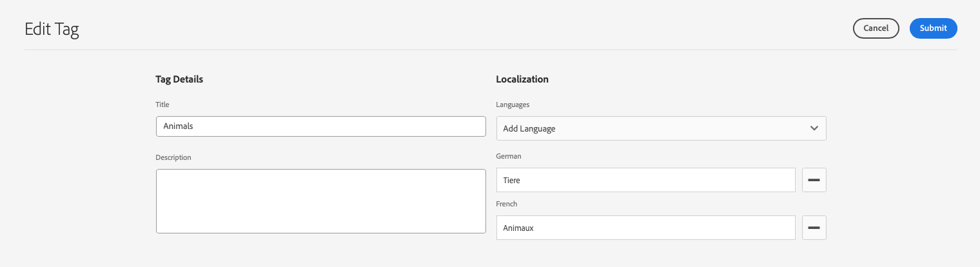Click the French label

tap(507, 204)
